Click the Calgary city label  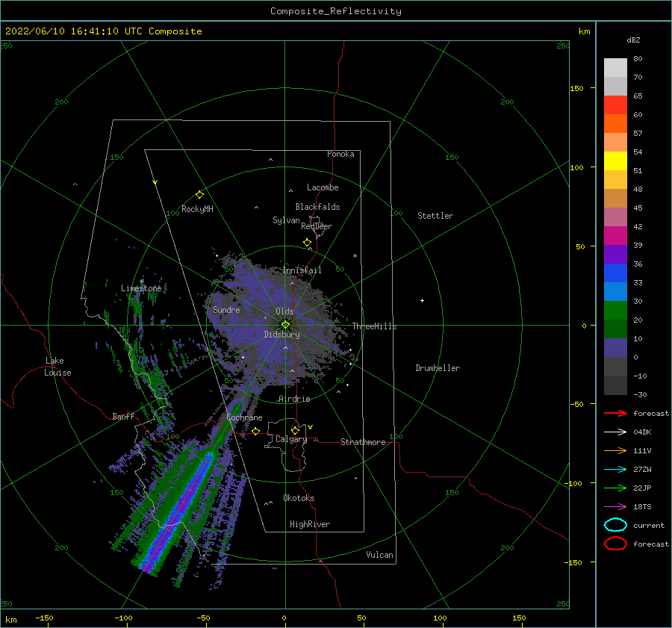pyautogui.click(x=291, y=439)
